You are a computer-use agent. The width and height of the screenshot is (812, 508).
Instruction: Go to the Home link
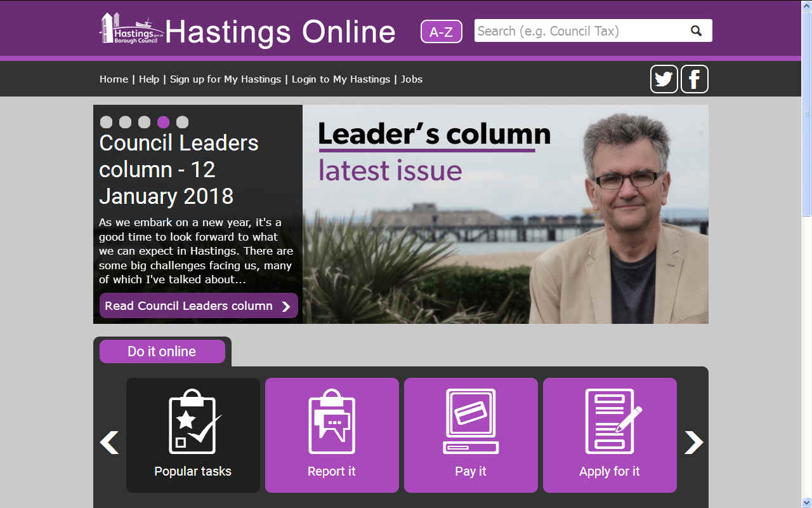(114, 79)
